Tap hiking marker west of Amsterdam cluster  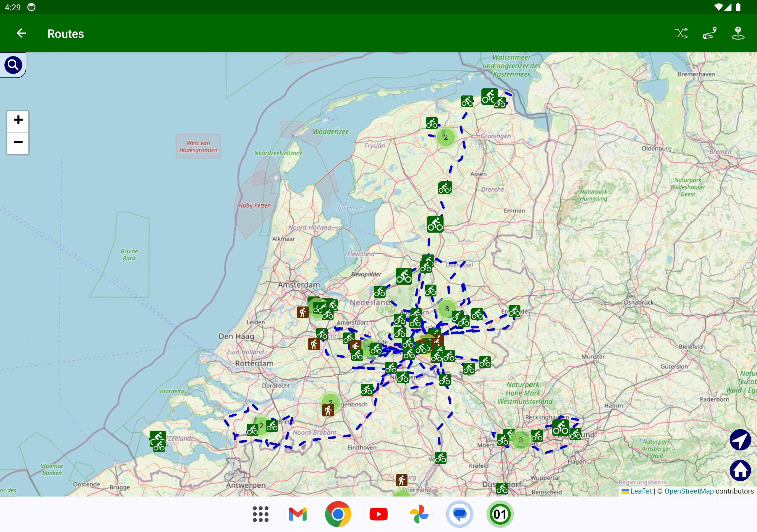pyautogui.click(x=302, y=312)
